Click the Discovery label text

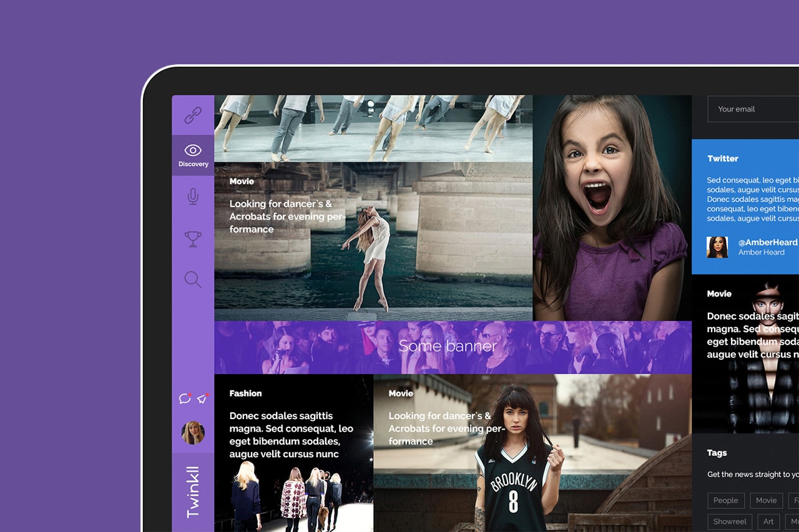point(194,164)
